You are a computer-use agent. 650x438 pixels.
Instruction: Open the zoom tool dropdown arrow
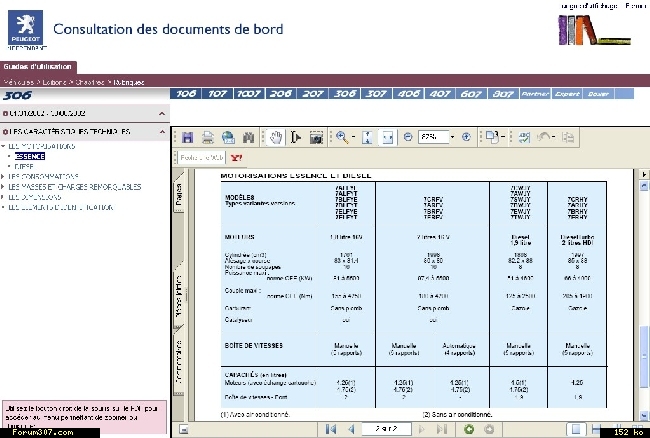[x=354, y=137]
